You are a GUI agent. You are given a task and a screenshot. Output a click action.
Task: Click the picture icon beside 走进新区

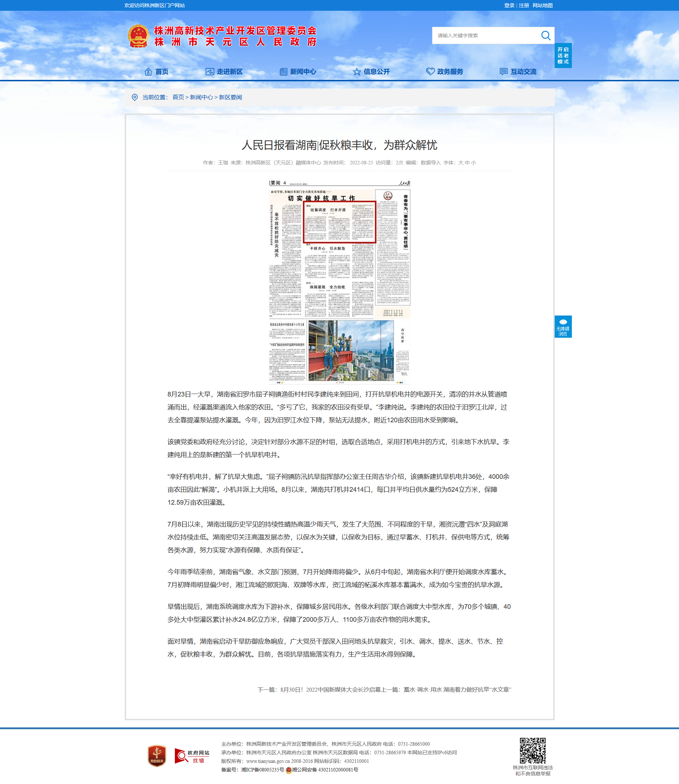pos(210,72)
